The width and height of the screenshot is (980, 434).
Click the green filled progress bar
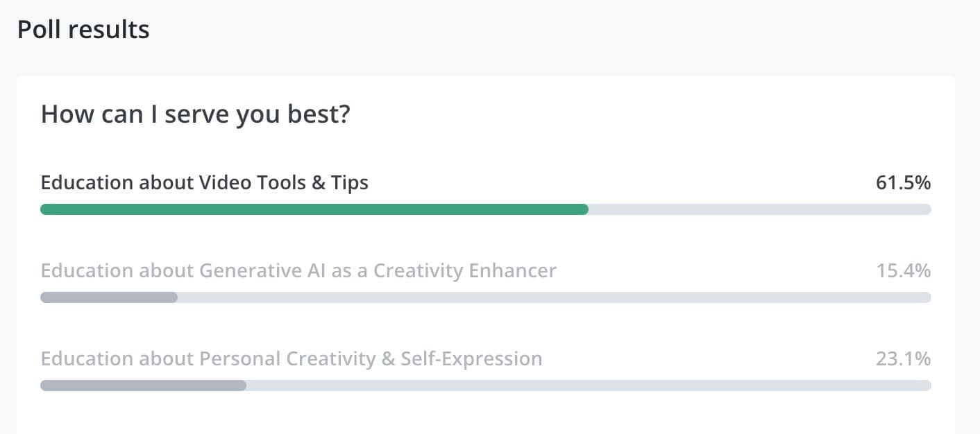pos(314,209)
